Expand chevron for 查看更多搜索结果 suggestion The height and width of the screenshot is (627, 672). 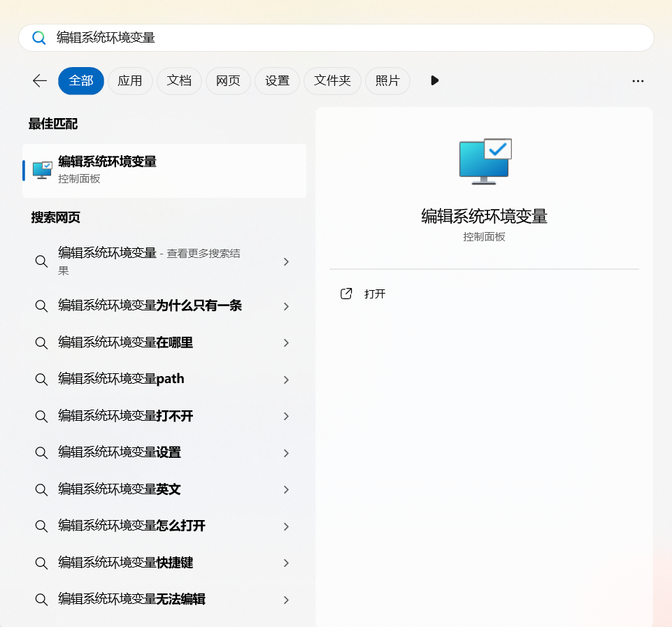(286, 261)
